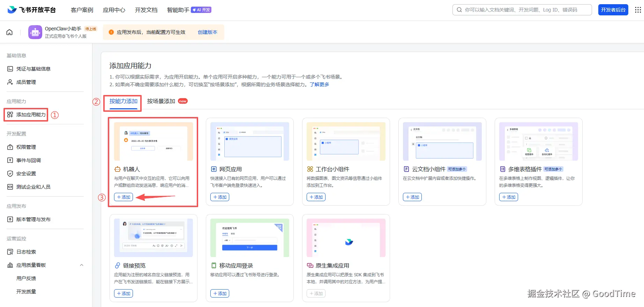Click the 版本管理与发布 upload icon

point(10,219)
